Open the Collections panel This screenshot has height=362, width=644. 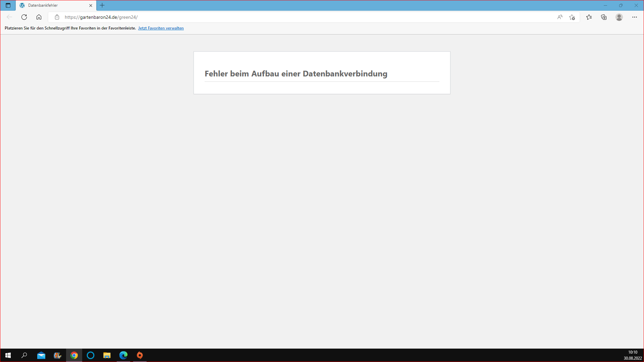[x=604, y=17]
